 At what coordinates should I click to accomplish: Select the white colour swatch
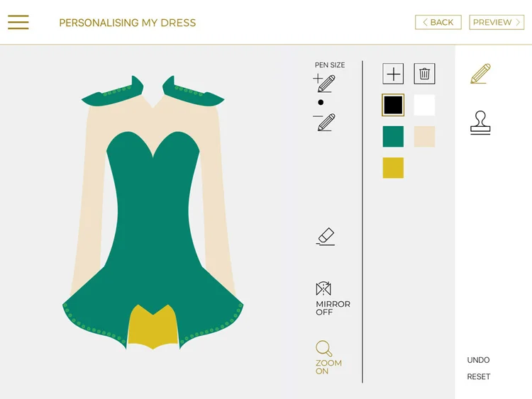pyautogui.click(x=424, y=105)
